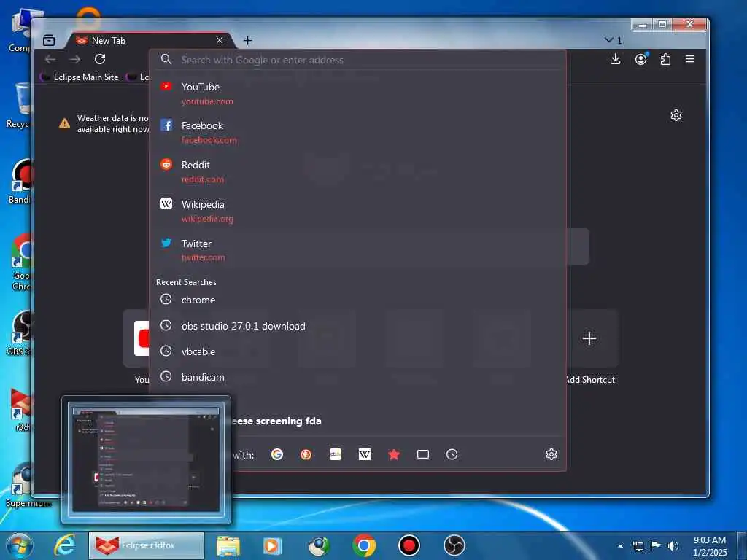Open search settings gear in address dropdown
Image resolution: width=747 pixels, height=560 pixels.
coord(551,454)
